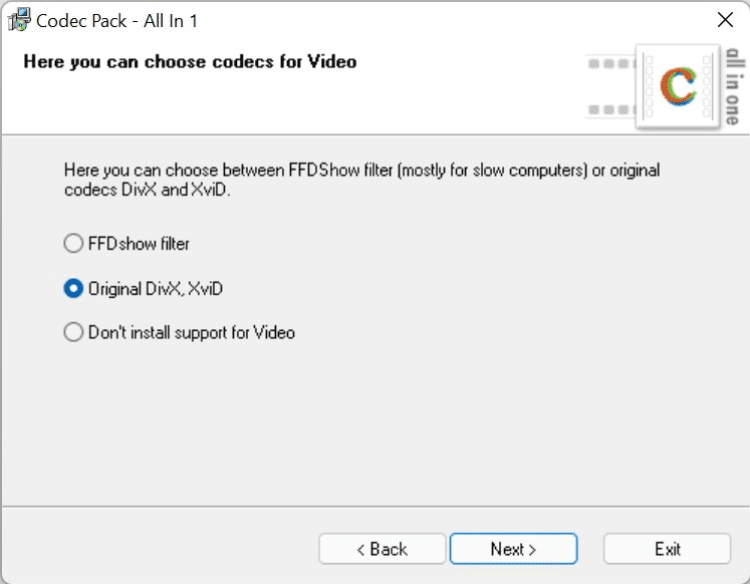This screenshot has width=750, height=584.
Task: Select the FFDshow filter radio button
Action: point(73,243)
